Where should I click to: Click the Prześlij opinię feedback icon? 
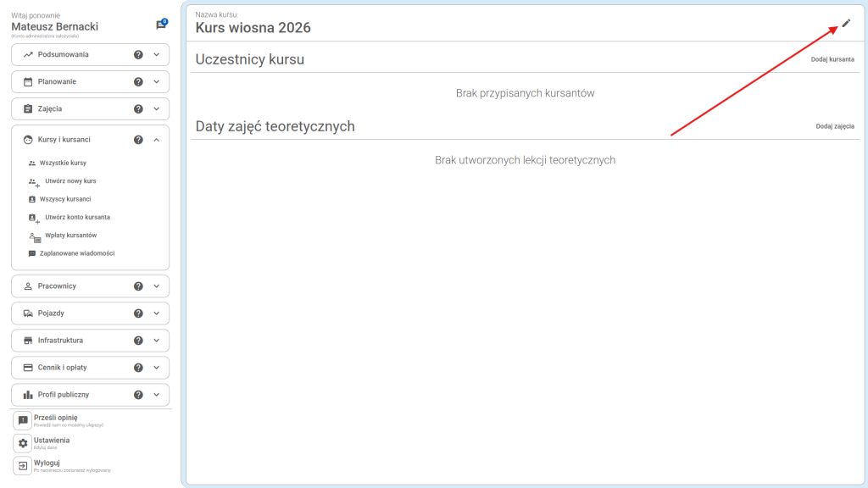[23, 421]
